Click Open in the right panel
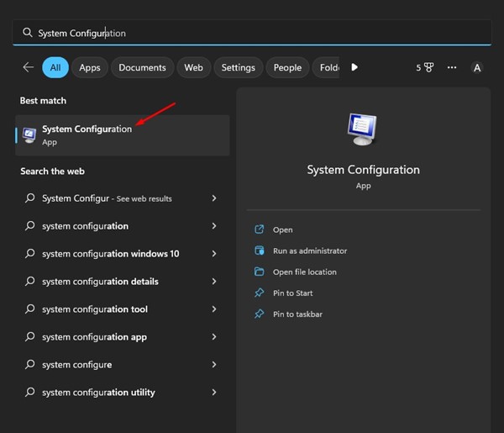Viewport: 504px width, 433px height. tap(282, 230)
